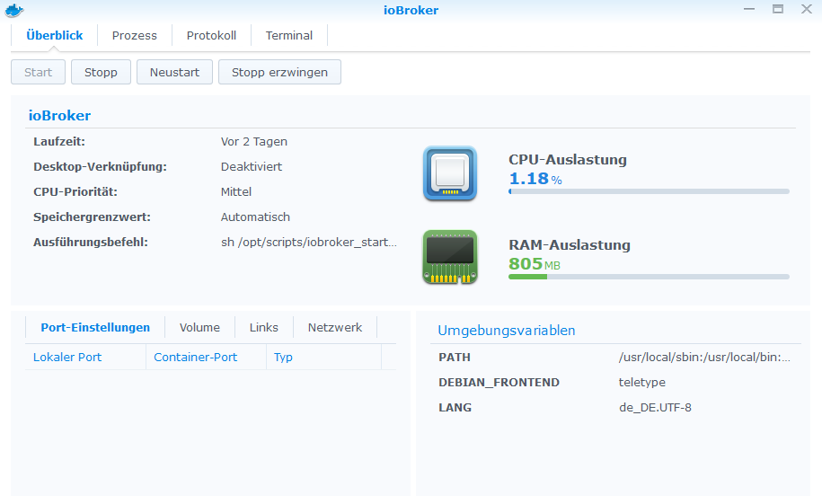Sort by Container-Port column header

click(206, 358)
